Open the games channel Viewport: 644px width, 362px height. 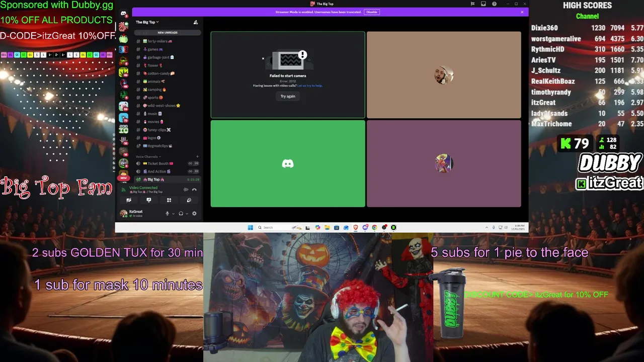167,49
